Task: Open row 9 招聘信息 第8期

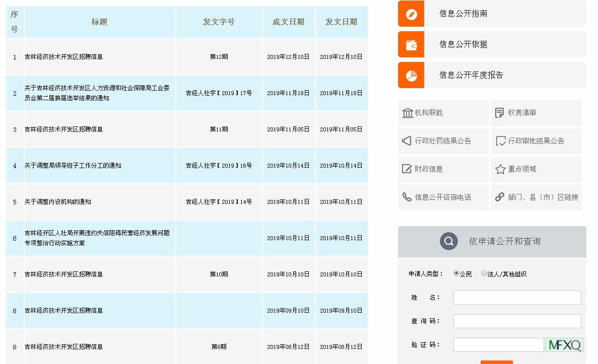Action: click(x=63, y=346)
